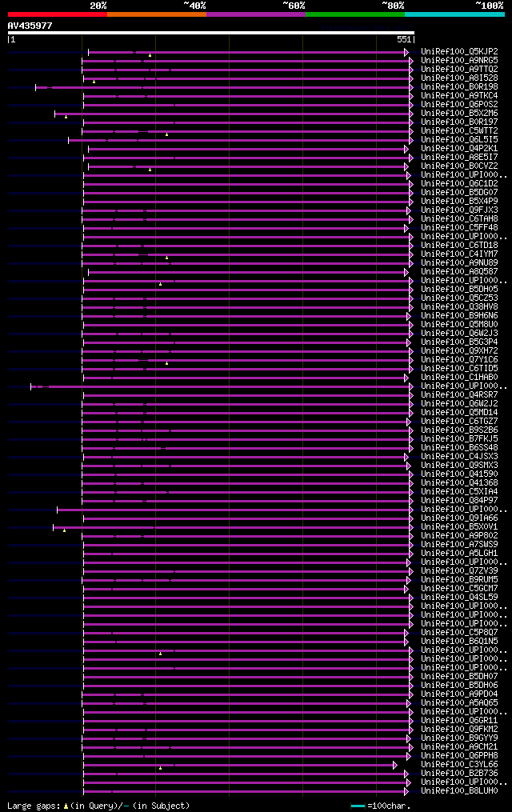Click UniRef100_Q4P2K1 label

(x=459, y=149)
